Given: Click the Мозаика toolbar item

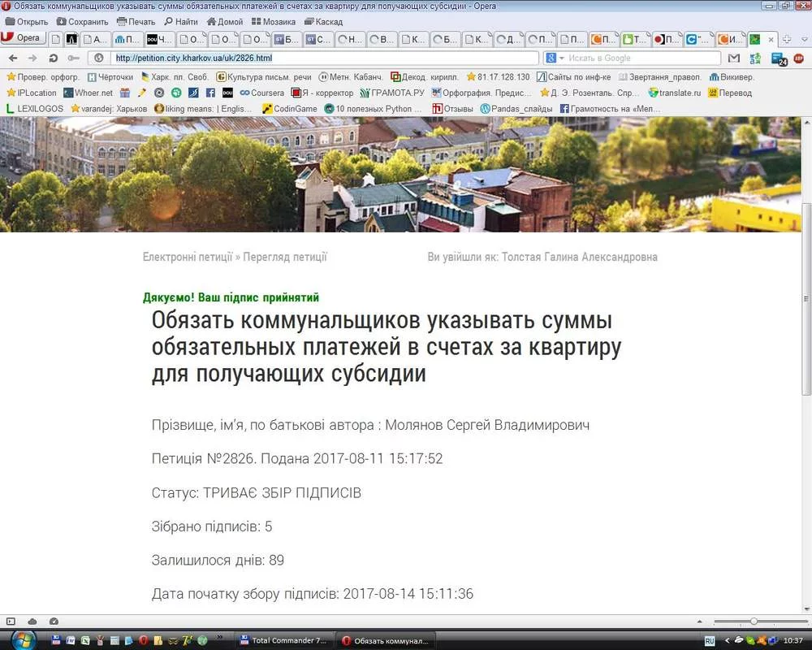Looking at the screenshot, I should pos(273,21).
